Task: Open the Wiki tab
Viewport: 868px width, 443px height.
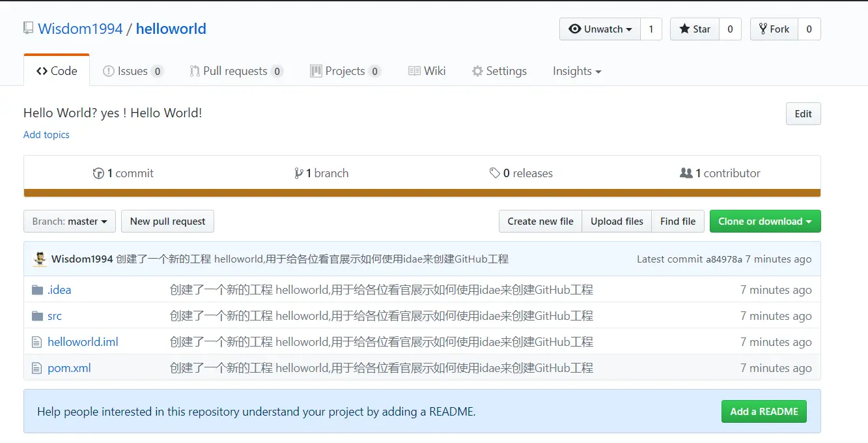Action: (x=427, y=71)
